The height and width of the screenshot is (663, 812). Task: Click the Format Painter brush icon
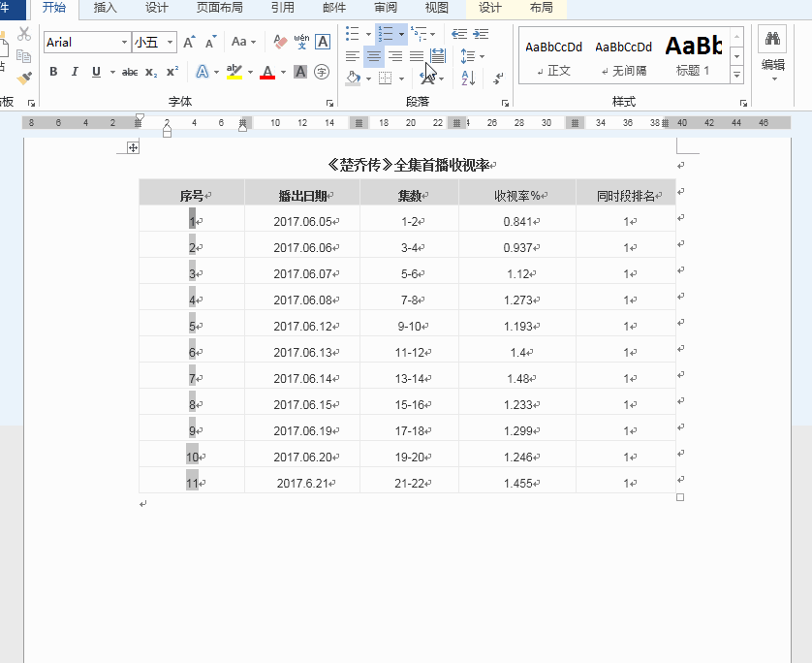point(24,78)
